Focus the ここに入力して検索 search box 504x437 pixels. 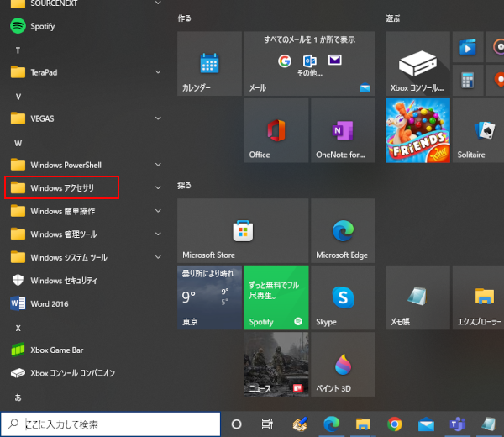click(111, 424)
